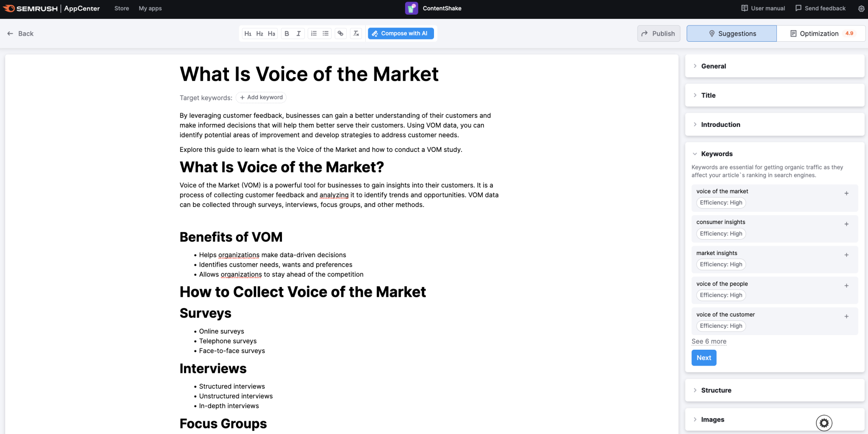This screenshot has width=868, height=434.
Task: Open My apps in top menu
Action: 150,9
